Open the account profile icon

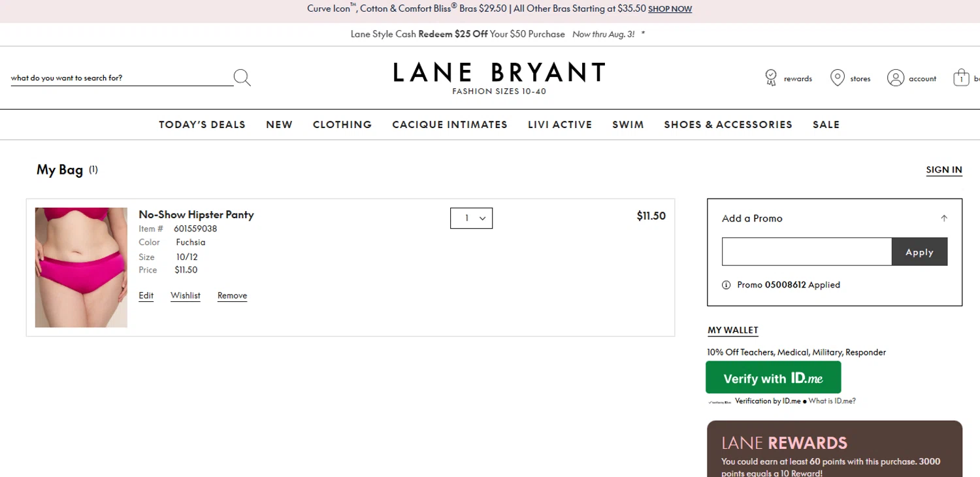(x=895, y=78)
